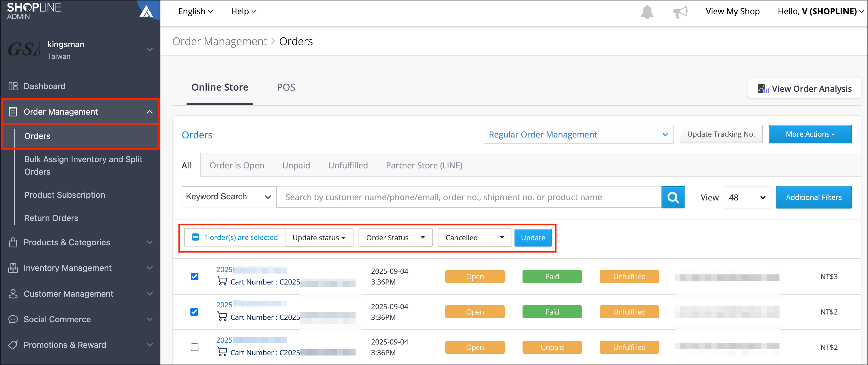Image resolution: width=868 pixels, height=365 pixels.
Task: Open Product Subscription in sidebar
Action: click(65, 195)
